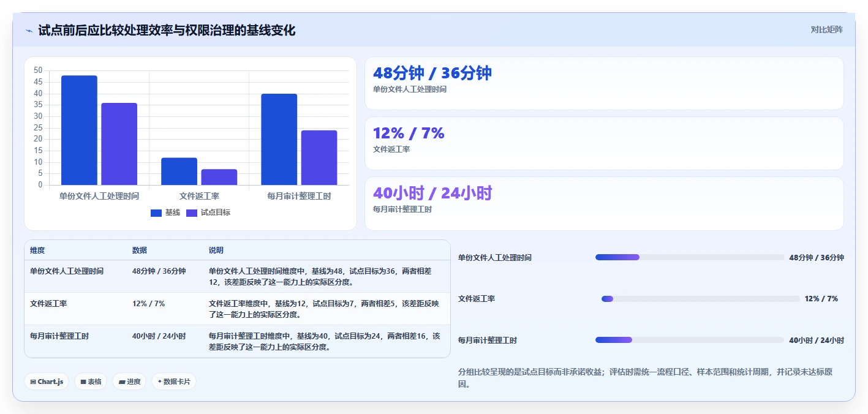Viewport: 868px width, 414px height.
Task: Click chart x-axis label 单份文件人工处理时间
Action: coord(99,196)
